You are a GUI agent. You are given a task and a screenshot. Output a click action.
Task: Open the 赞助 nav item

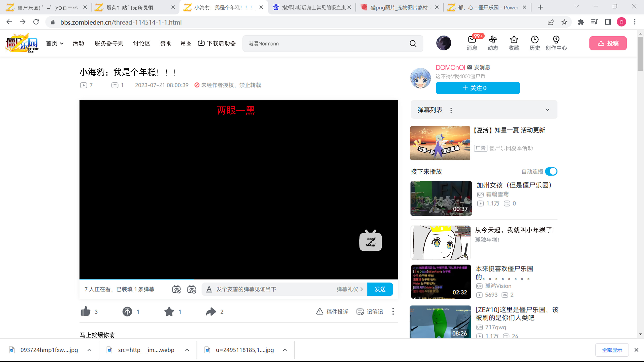[166, 43]
